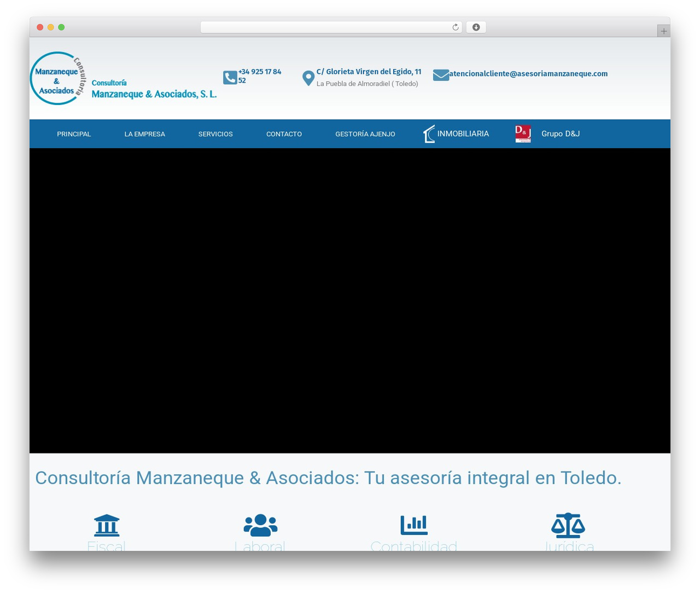Click the Laboral service label
700x593 pixels.
click(x=260, y=545)
